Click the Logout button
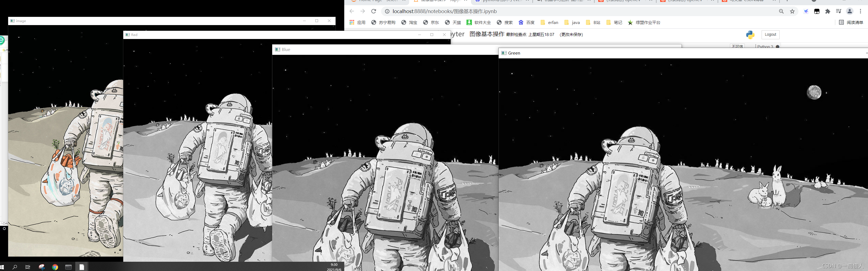This screenshot has width=868, height=271. (770, 35)
